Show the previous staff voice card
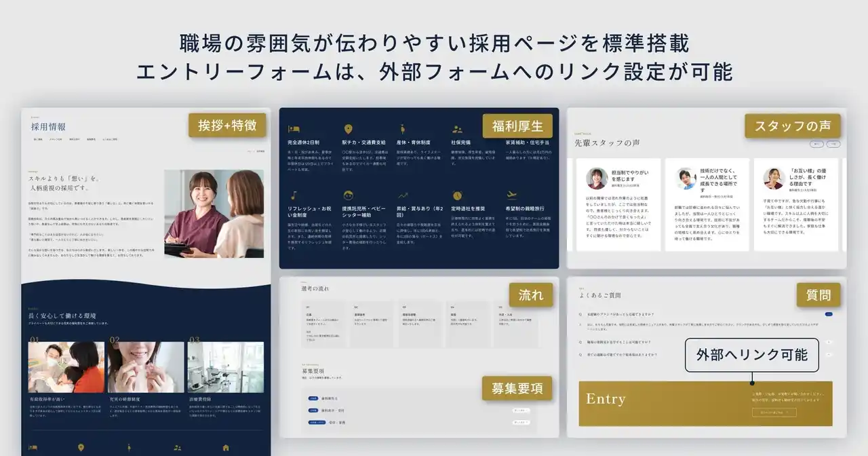Image resolution: width=868 pixels, height=456 pixels. (x=817, y=144)
